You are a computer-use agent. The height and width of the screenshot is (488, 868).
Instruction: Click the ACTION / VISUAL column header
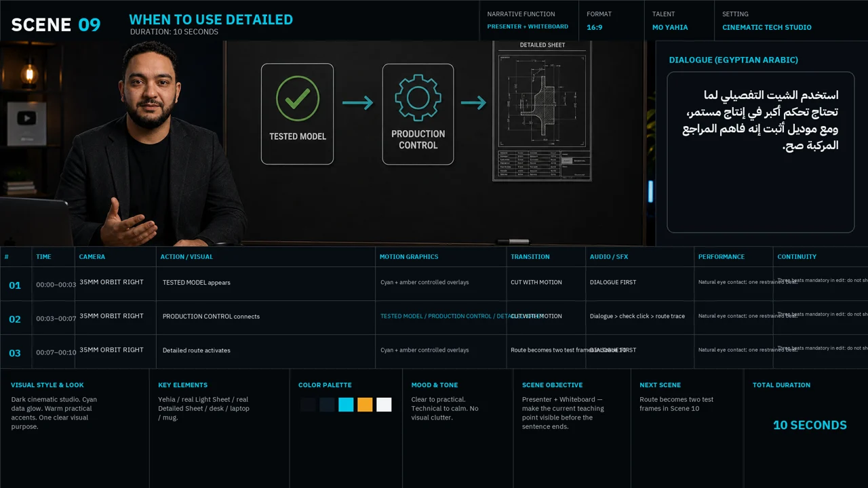186,257
